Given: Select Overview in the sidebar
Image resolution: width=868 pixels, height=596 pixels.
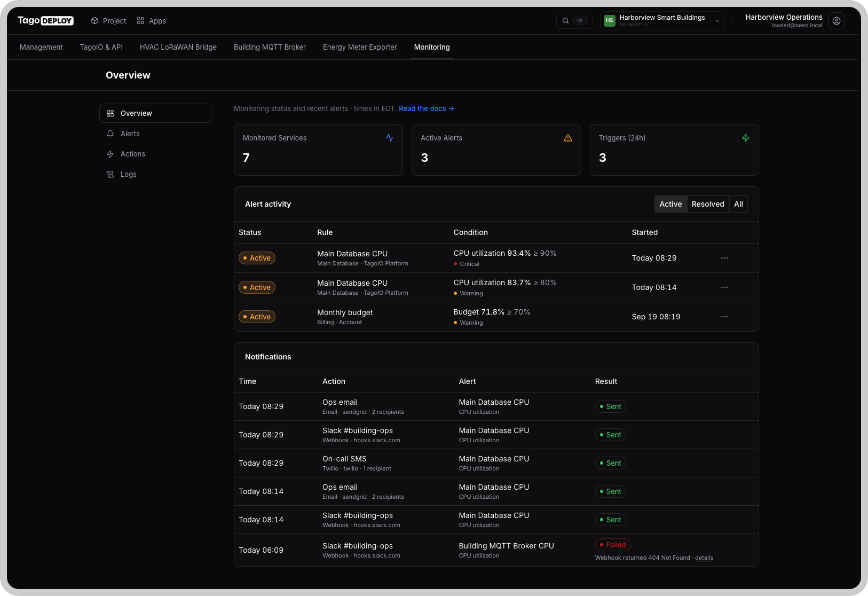Looking at the screenshot, I should [156, 113].
